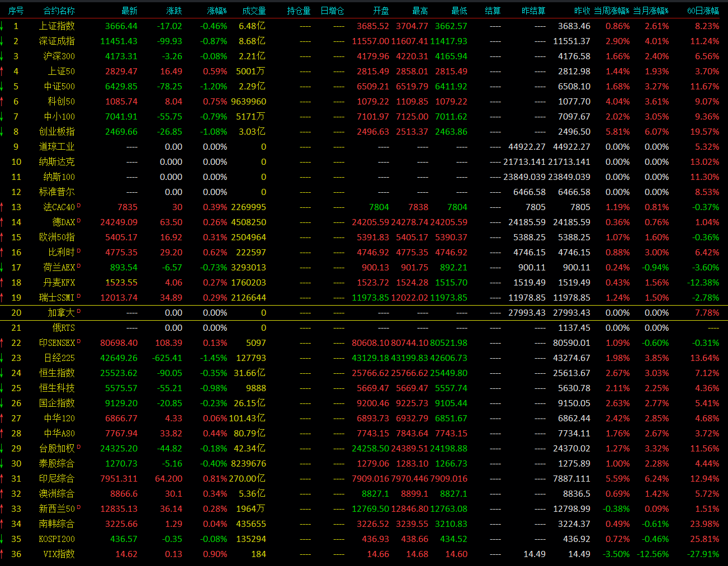
Task: Sort by the 涨幅% column header
Action: (217, 11)
